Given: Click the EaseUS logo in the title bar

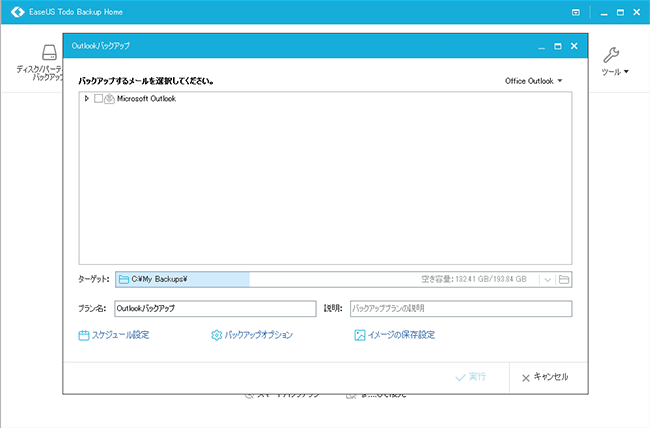Looking at the screenshot, I should pos(17,12).
